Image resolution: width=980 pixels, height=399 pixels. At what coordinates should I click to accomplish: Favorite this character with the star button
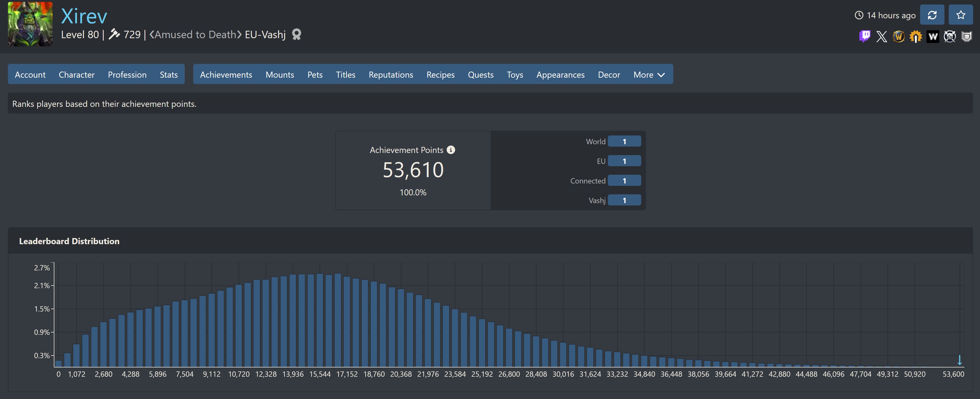point(960,15)
